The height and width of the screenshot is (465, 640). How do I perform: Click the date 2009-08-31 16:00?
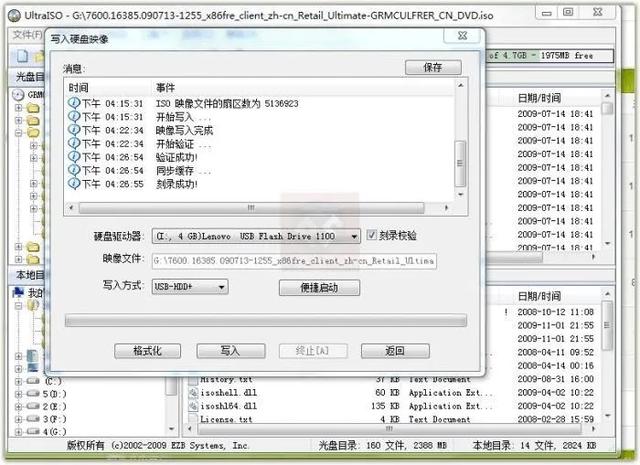pyautogui.click(x=556, y=379)
